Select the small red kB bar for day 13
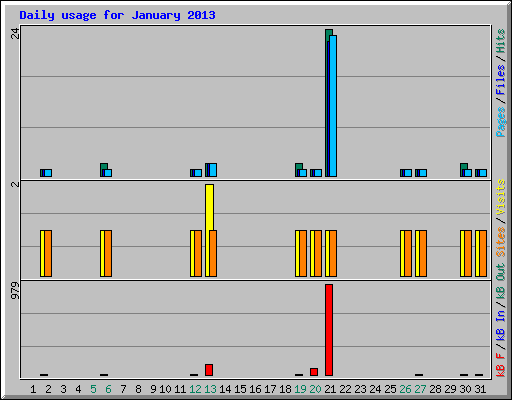 click(x=209, y=370)
